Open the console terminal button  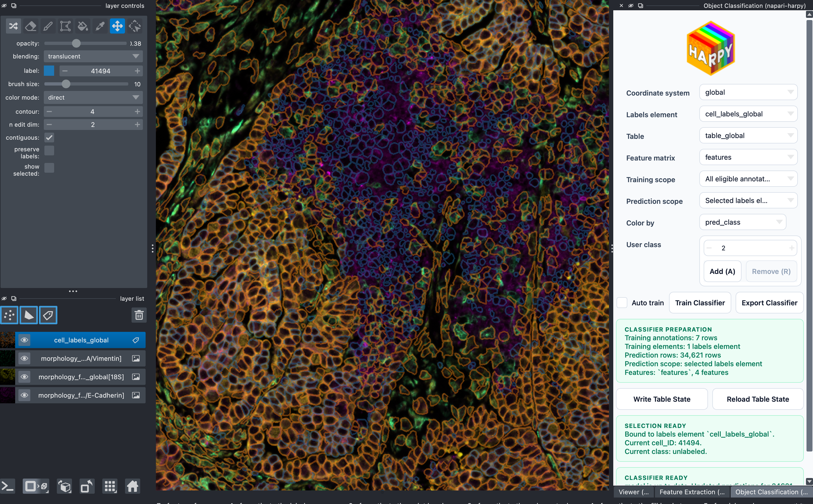point(7,487)
